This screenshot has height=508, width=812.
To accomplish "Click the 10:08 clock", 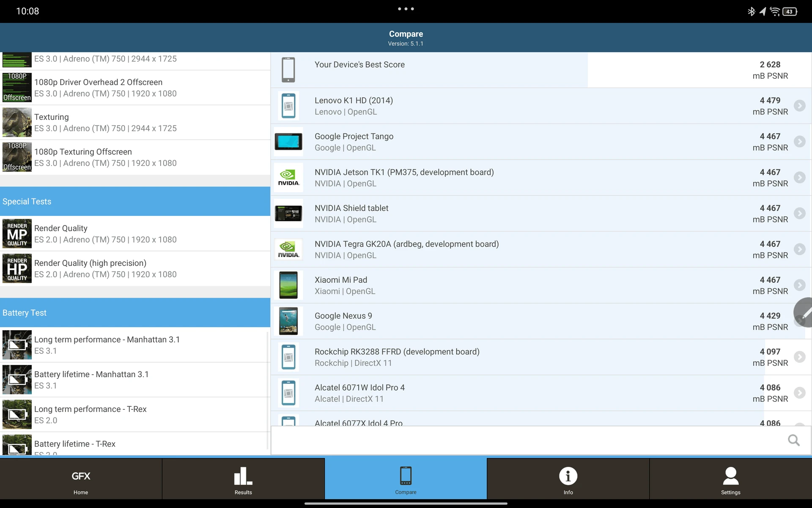I will 27,11.
